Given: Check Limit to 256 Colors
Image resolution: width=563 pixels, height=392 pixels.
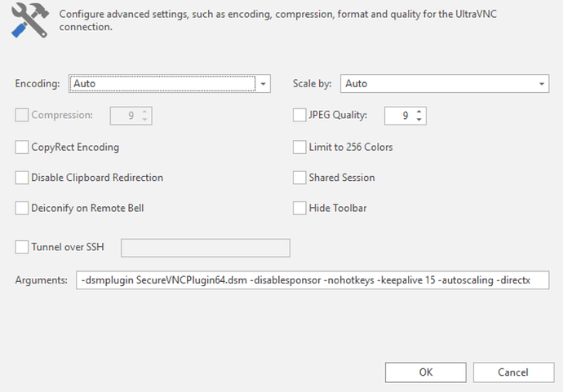Looking at the screenshot, I should click(299, 148).
